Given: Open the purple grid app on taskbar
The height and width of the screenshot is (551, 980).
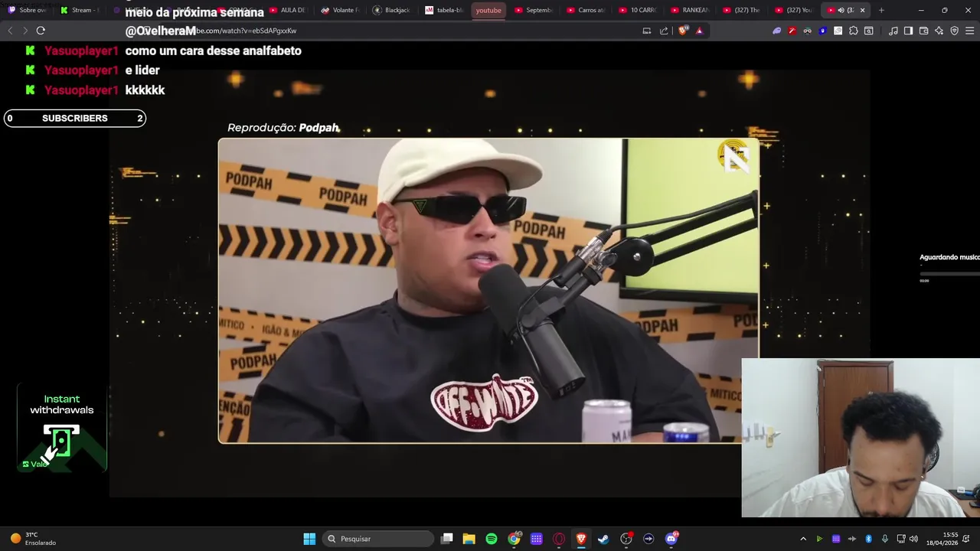Looking at the screenshot, I should (x=537, y=539).
